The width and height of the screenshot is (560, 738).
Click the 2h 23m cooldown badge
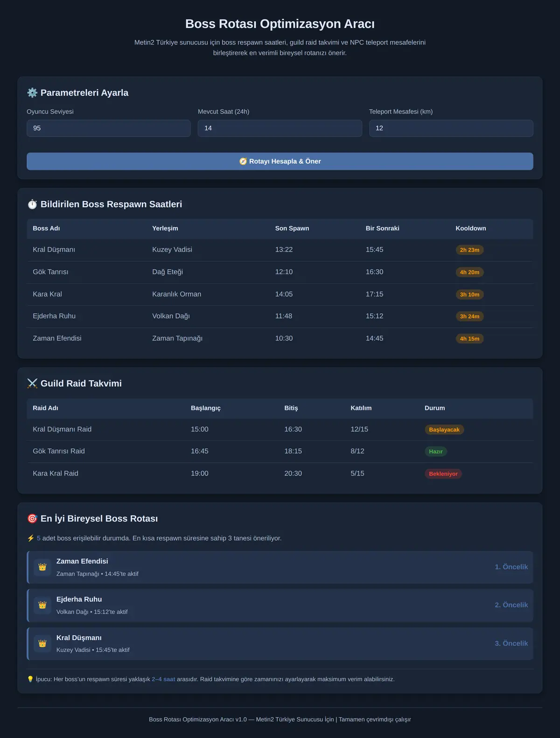pyautogui.click(x=469, y=250)
